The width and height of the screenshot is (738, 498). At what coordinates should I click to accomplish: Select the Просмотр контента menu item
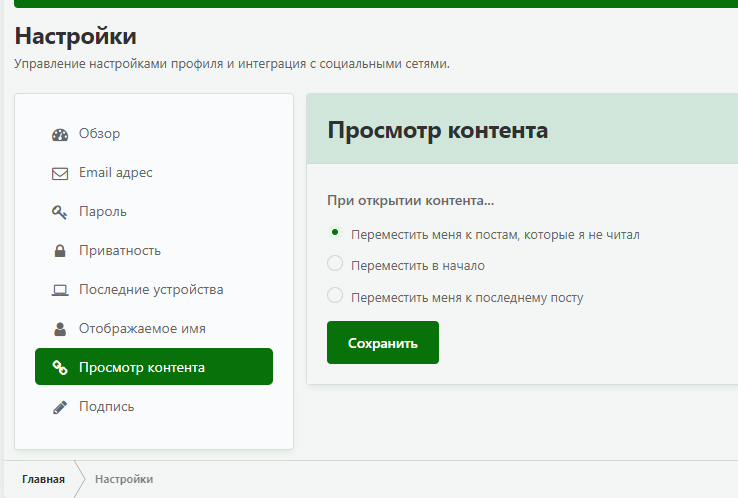(x=154, y=367)
